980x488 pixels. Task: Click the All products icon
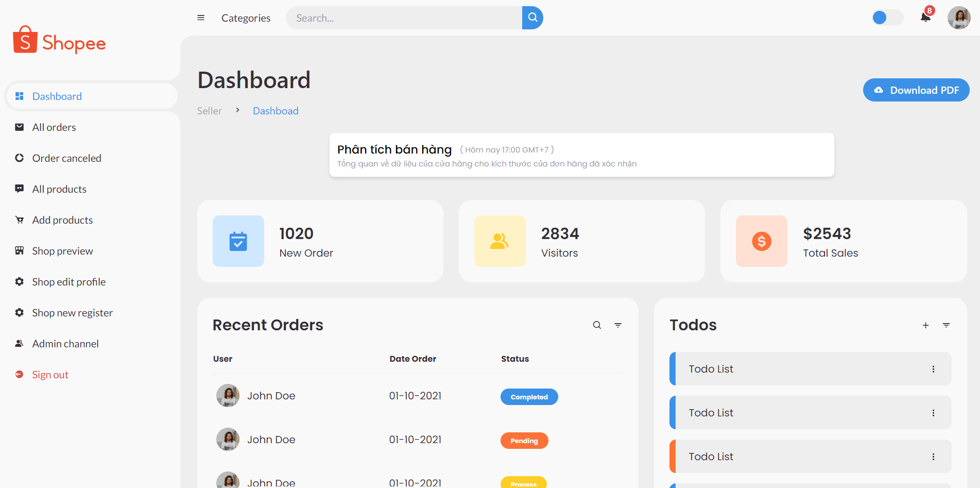(20, 189)
